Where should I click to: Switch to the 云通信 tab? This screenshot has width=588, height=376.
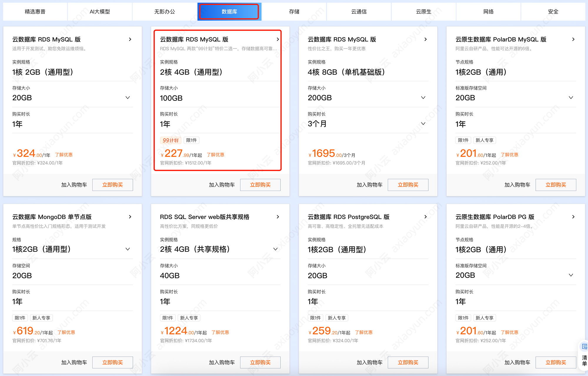359,12
